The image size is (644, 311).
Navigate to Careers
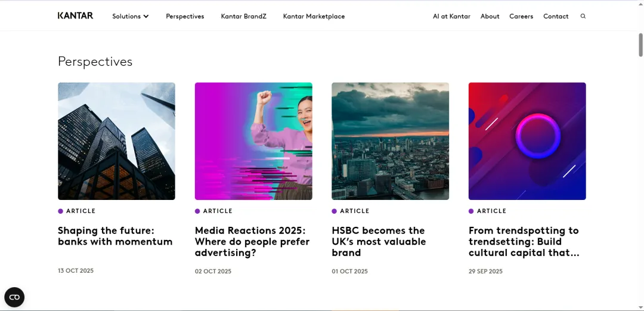(x=521, y=16)
